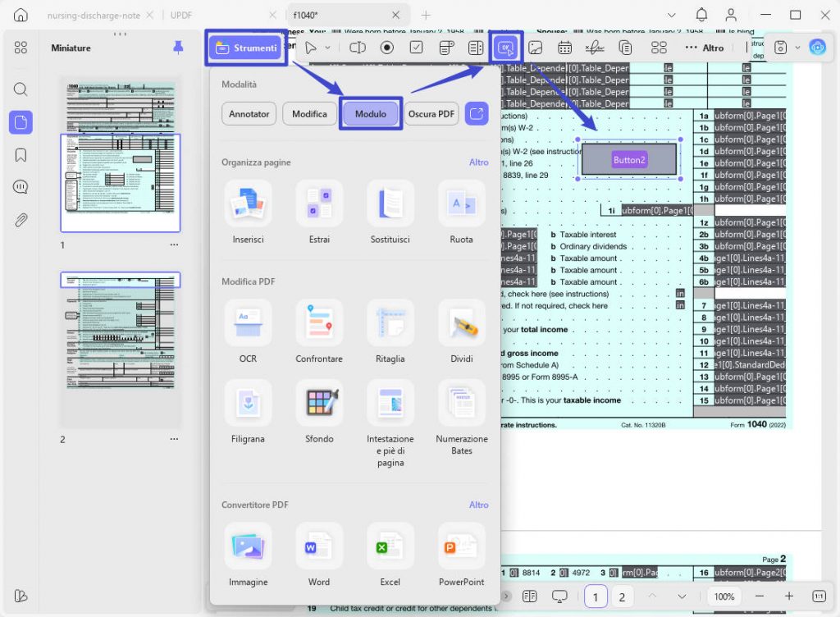840x617 pixels.
Task: Click Altro link in Organizza pagine
Action: point(478,162)
